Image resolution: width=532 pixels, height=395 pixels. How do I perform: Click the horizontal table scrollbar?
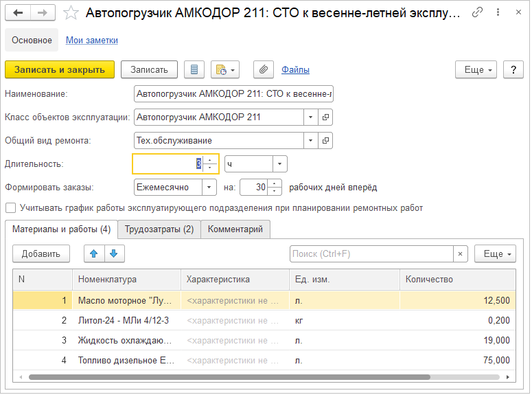point(229,377)
